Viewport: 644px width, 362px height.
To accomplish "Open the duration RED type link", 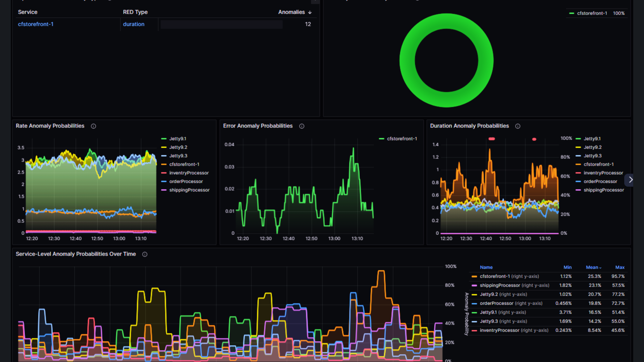I will (134, 24).
